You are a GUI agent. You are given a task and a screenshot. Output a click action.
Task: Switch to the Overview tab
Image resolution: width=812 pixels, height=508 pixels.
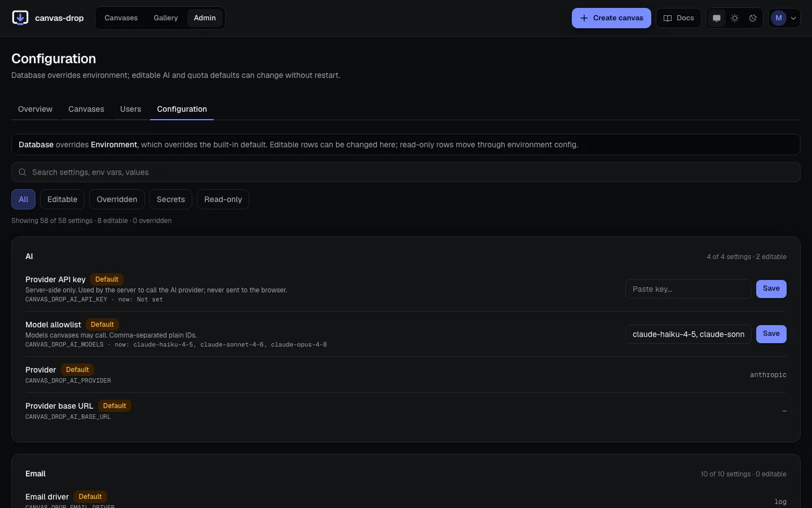coord(35,109)
